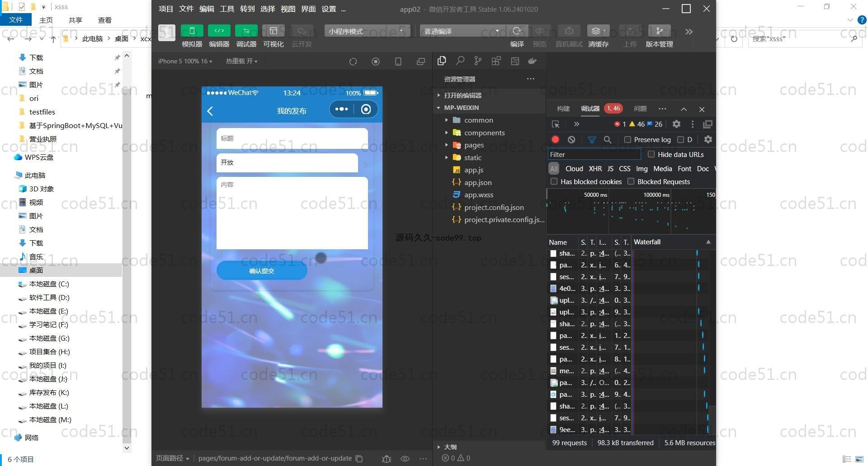Click the network Filter text box
The image size is (868, 466).
click(594, 154)
